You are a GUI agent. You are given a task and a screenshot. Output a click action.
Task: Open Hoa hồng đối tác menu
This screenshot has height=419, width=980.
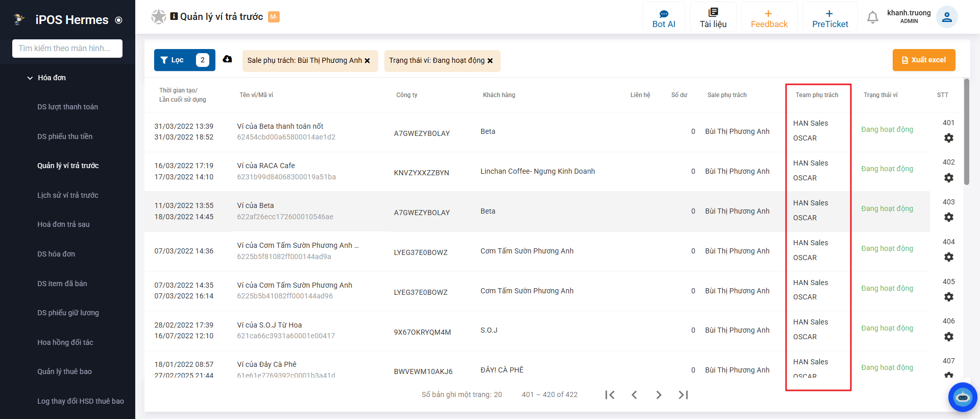(65, 342)
